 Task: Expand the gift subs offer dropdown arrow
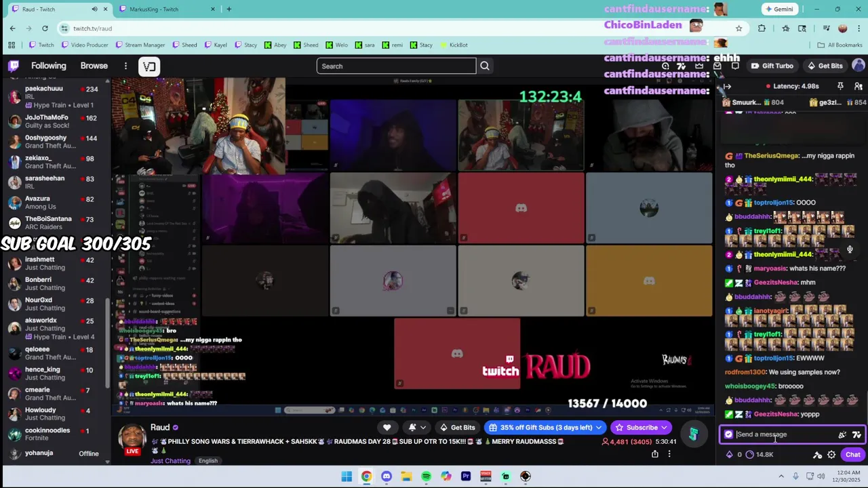pyautogui.click(x=599, y=428)
